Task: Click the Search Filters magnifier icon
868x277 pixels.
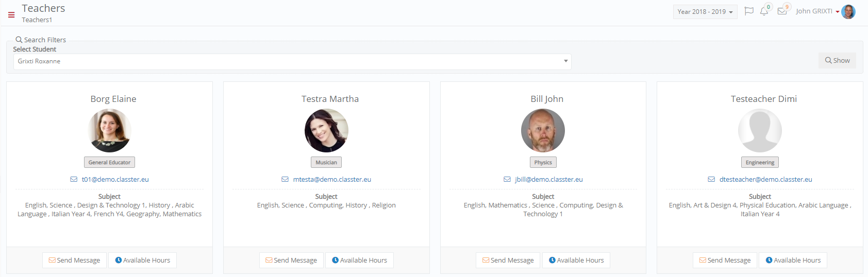Action: [x=19, y=40]
